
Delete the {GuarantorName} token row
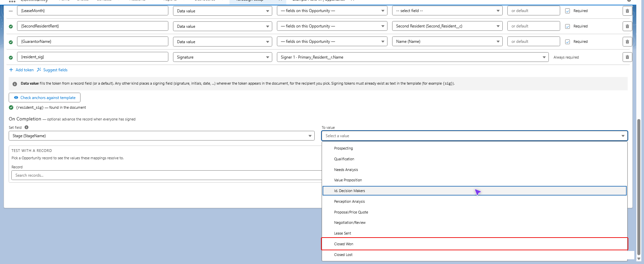[x=627, y=41]
